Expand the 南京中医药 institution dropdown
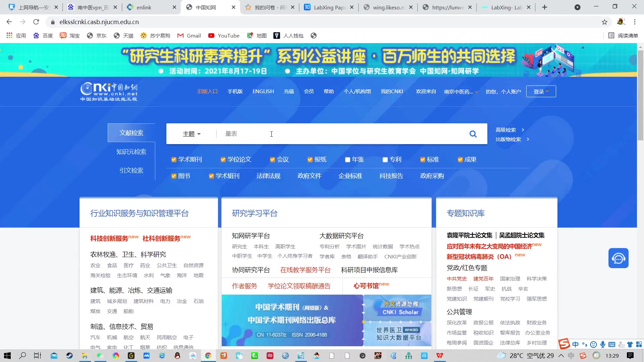The width and height of the screenshot is (644, 362). 461,92
